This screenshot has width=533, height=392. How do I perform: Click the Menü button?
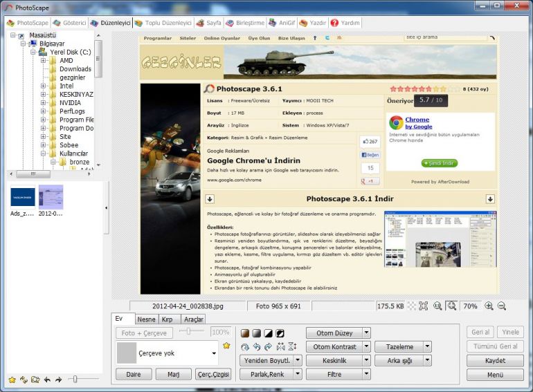click(x=495, y=375)
